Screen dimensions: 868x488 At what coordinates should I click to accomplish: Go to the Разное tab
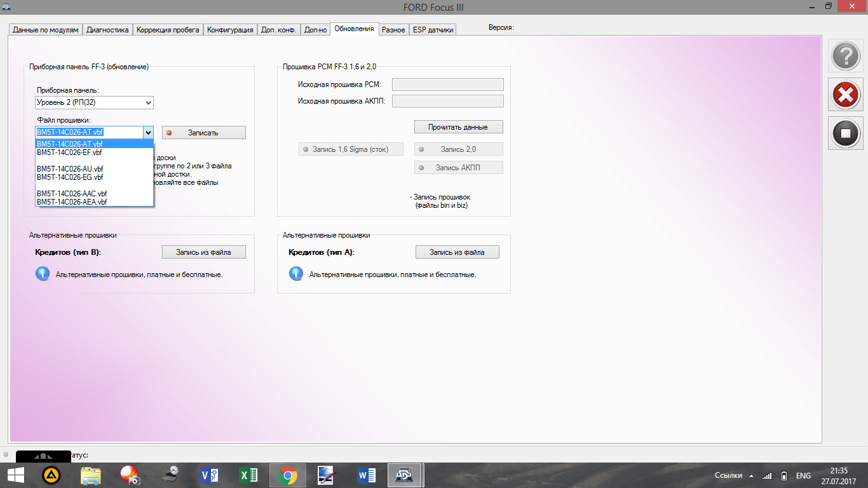[393, 30]
